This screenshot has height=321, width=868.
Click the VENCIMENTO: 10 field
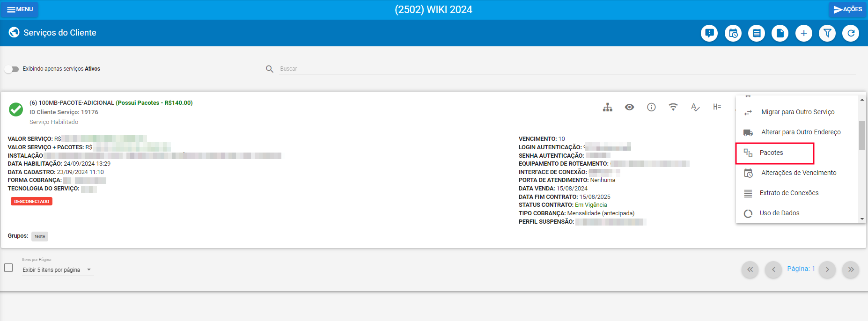click(542, 139)
